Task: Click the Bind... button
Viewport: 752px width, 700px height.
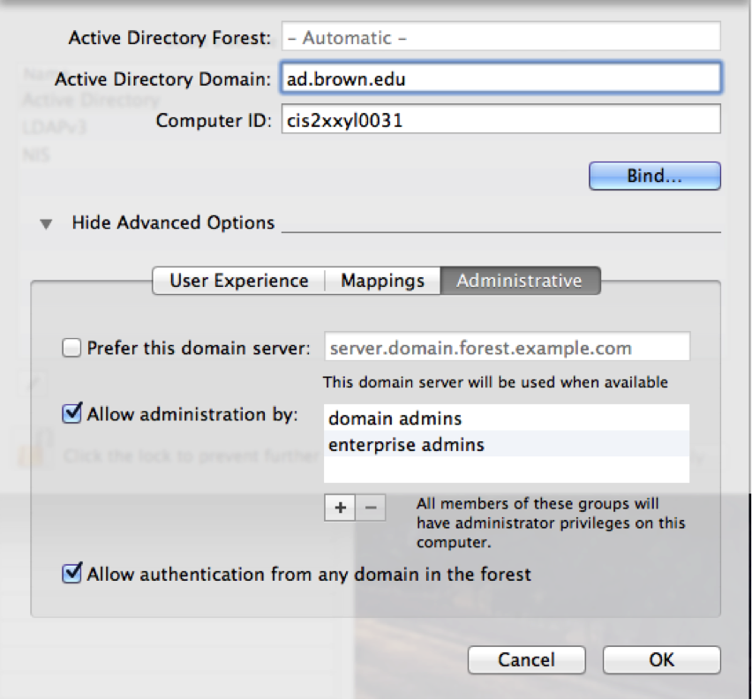Action: click(655, 176)
